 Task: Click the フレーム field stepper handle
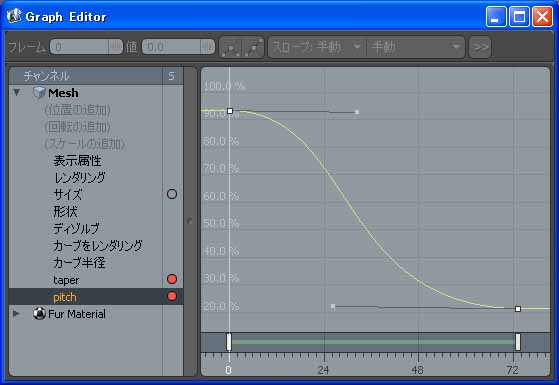(116, 47)
